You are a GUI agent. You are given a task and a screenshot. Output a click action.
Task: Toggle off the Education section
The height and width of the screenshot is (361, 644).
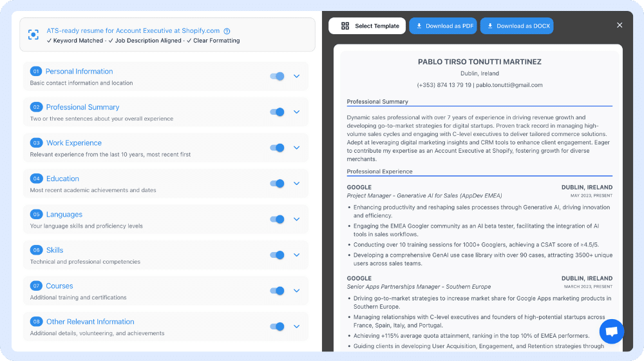pyautogui.click(x=278, y=184)
